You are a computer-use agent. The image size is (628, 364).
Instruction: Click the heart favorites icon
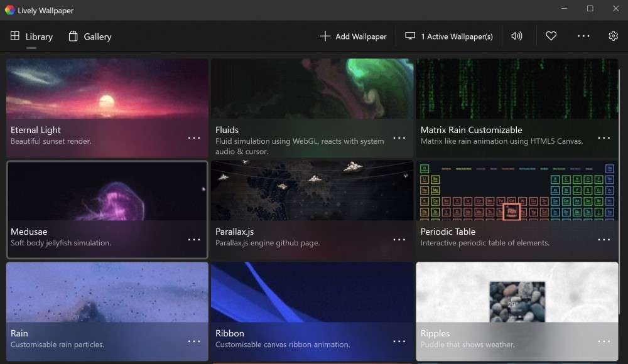pos(551,36)
